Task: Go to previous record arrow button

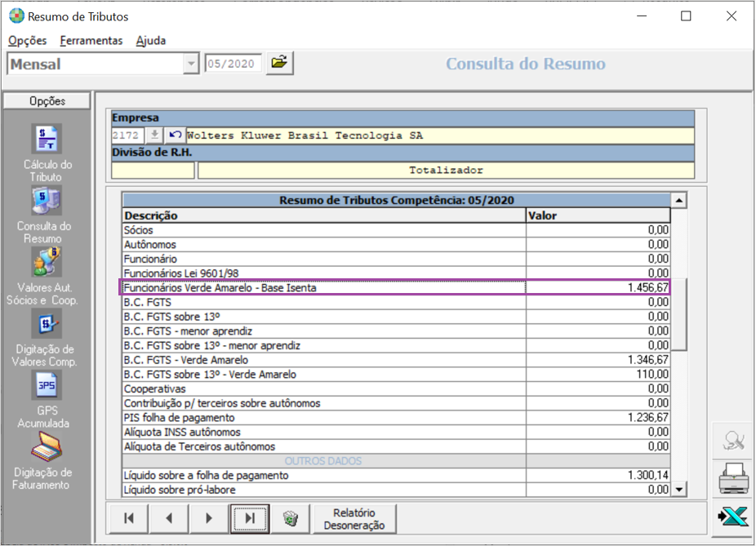Action: coord(169,518)
